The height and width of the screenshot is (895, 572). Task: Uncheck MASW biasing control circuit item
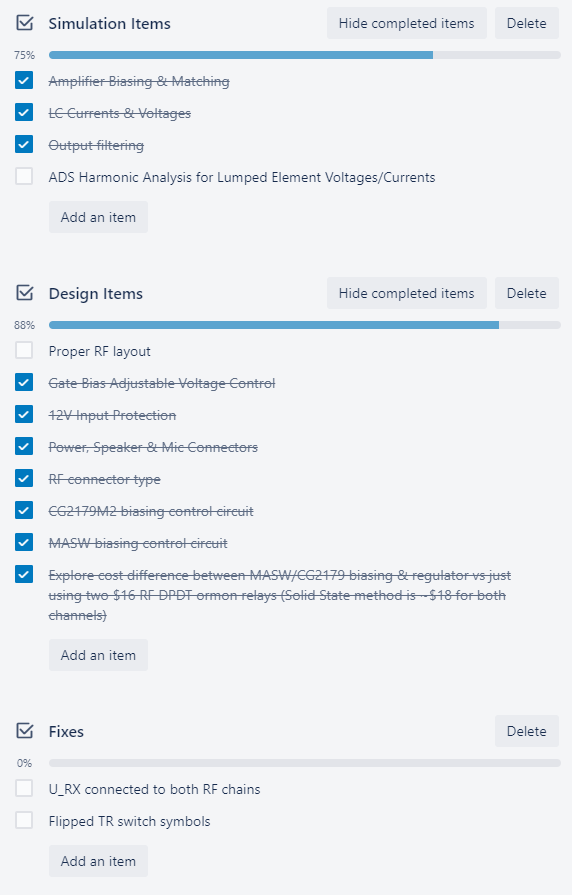pos(24,542)
